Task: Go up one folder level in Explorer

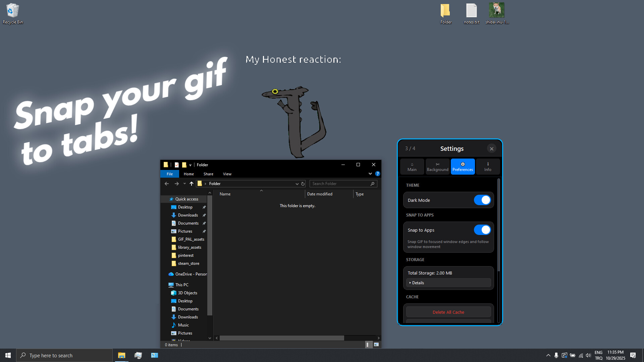Action: point(191,183)
